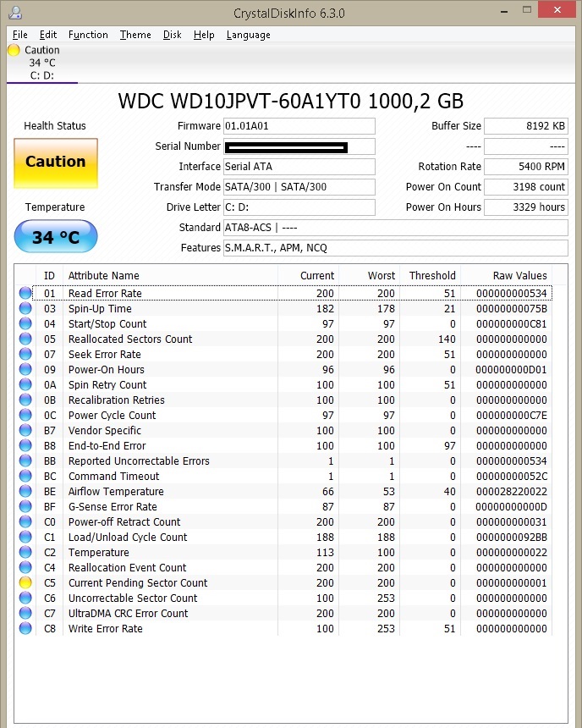This screenshot has height=728, width=582.
Task: Click the yellow Current Pending Sector Count icon
Action: [25, 583]
